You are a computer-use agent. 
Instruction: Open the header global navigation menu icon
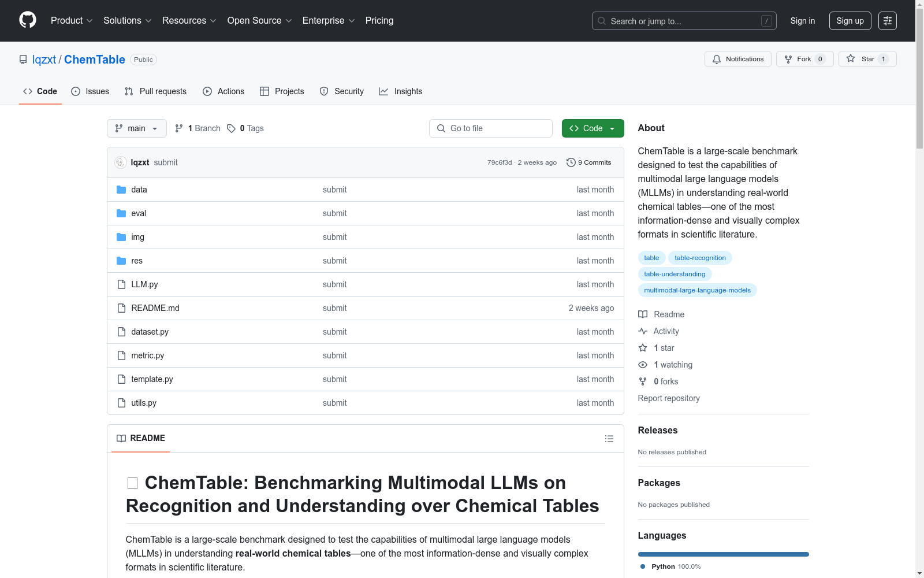tap(888, 21)
